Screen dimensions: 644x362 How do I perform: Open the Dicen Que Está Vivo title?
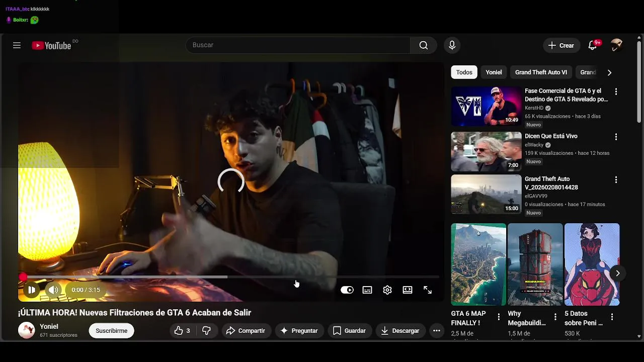pos(551,136)
